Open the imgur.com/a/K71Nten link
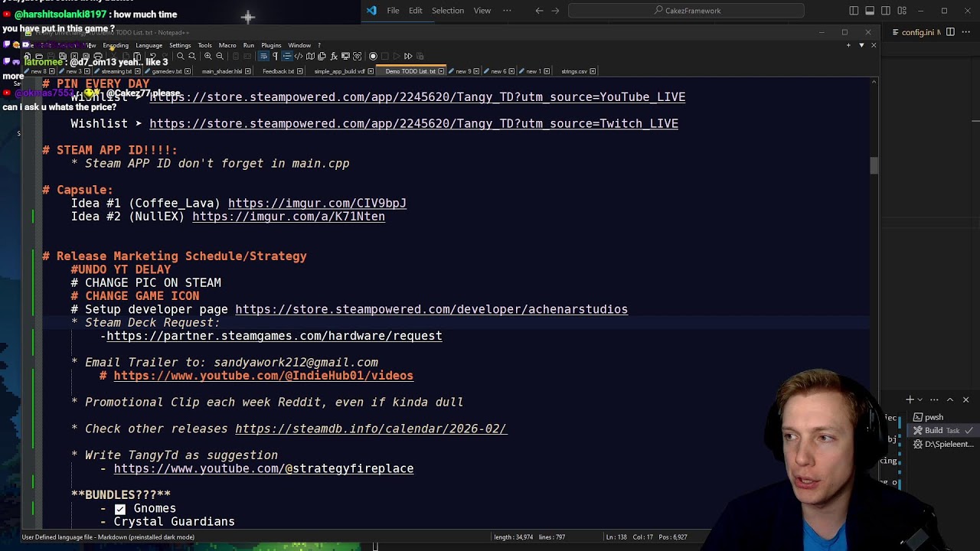This screenshot has width=980, height=551. (289, 217)
